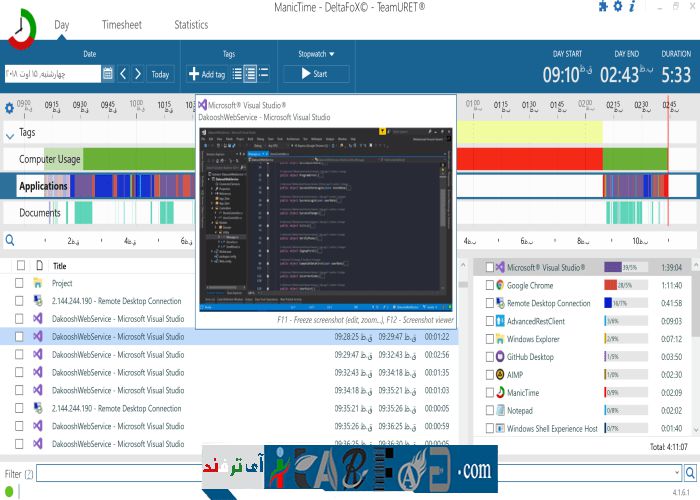This screenshot has width=700, height=500.
Task: Click the Add tag button
Action: tap(206, 74)
